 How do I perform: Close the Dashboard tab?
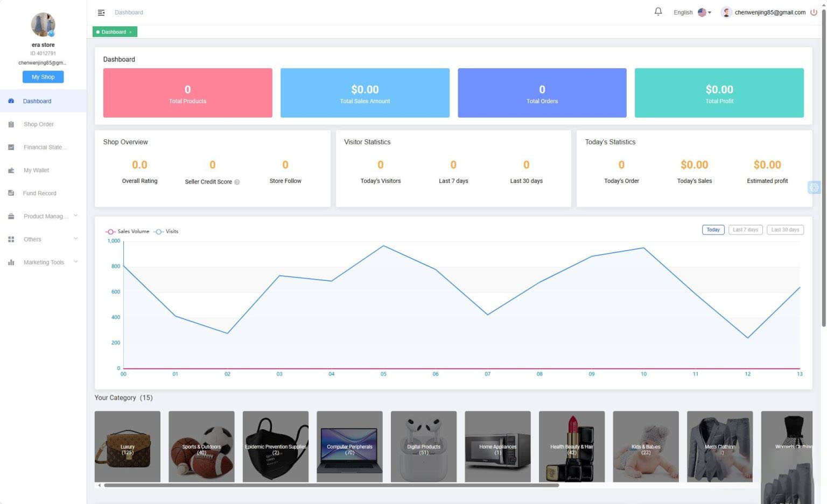130,32
